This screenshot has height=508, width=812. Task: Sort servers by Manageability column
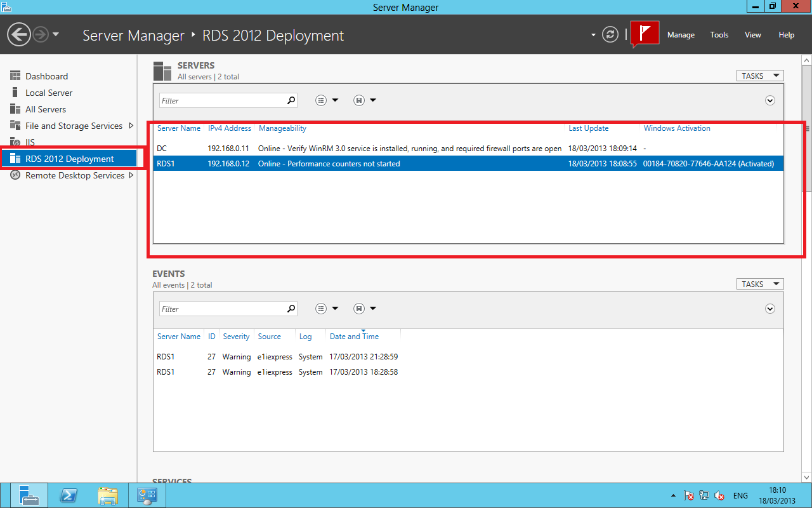pyautogui.click(x=282, y=128)
